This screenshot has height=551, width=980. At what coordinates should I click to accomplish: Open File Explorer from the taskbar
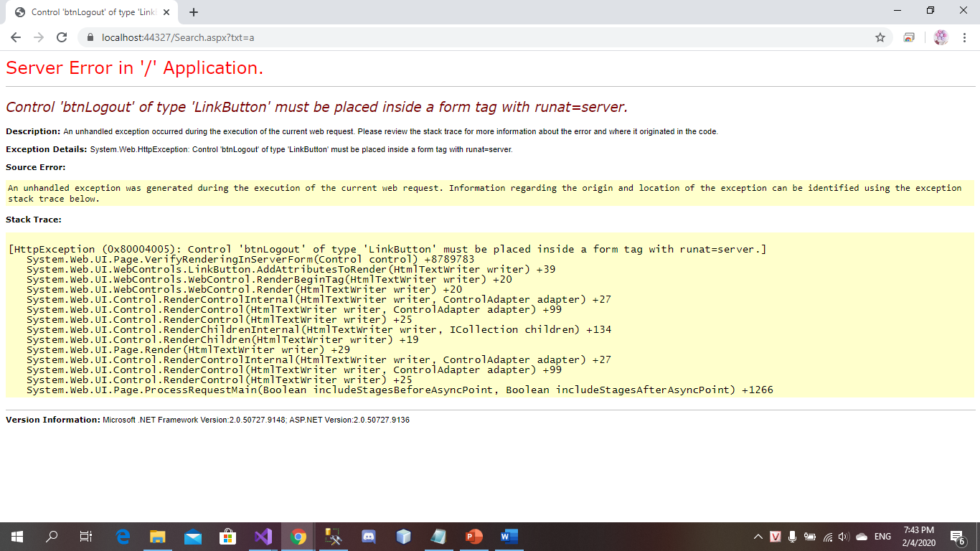click(x=158, y=536)
